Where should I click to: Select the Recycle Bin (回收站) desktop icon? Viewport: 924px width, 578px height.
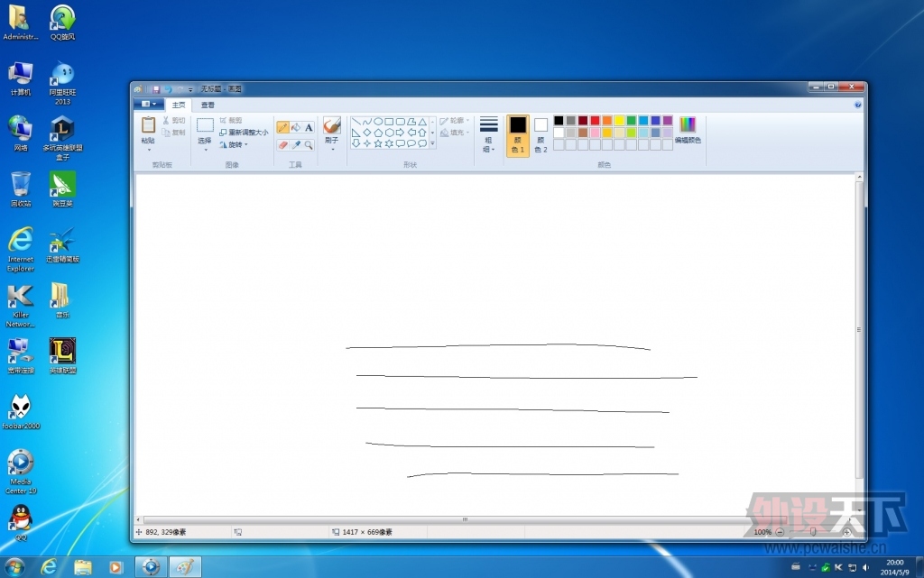tap(21, 189)
